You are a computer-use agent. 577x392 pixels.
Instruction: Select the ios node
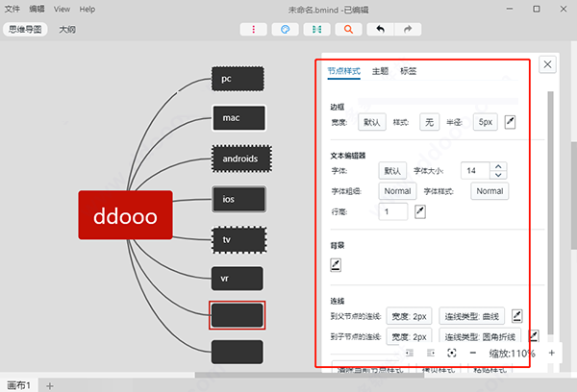(x=238, y=199)
